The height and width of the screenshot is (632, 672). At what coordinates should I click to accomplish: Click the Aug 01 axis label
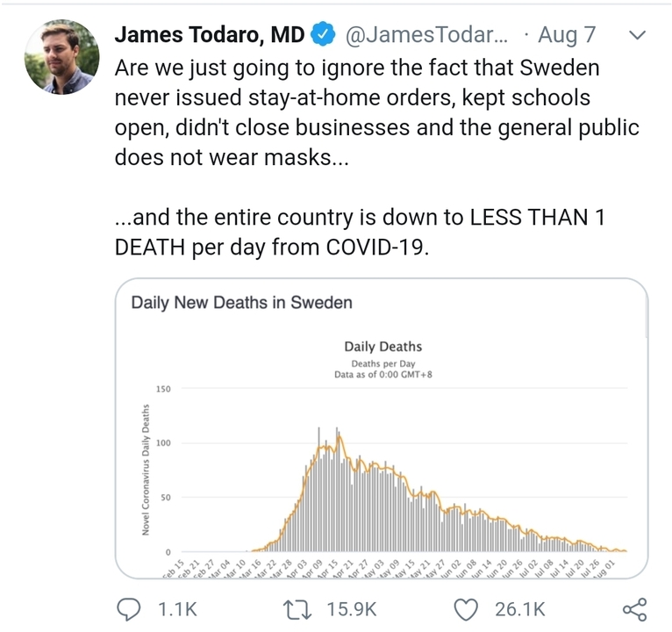point(604,569)
